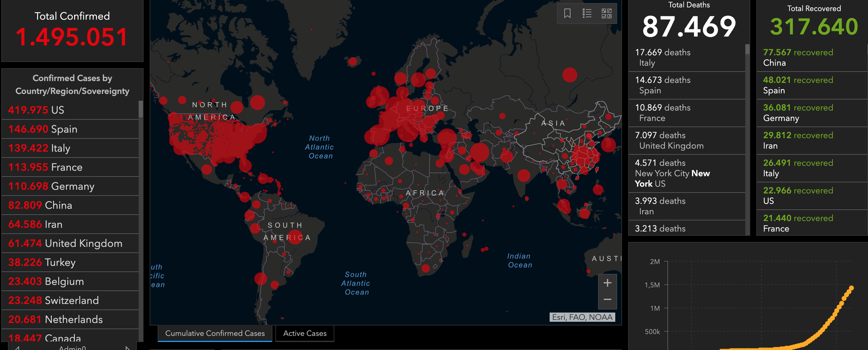Zoom in with the plus button

pos(607,283)
